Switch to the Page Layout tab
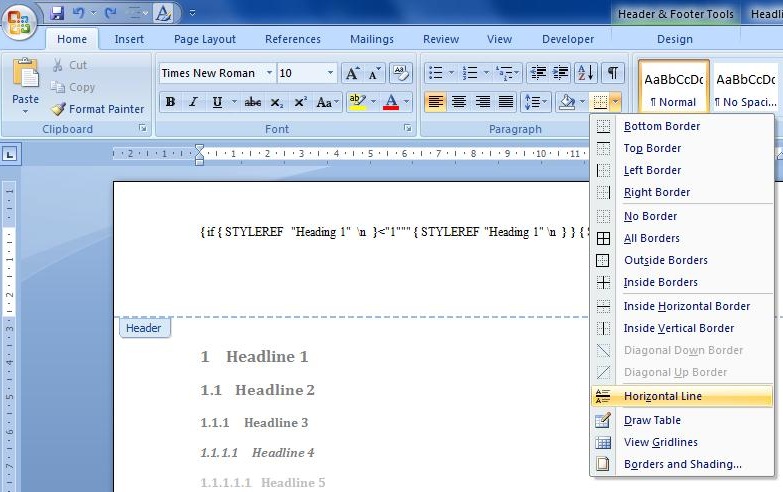This screenshot has height=492, width=783. click(x=205, y=39)
